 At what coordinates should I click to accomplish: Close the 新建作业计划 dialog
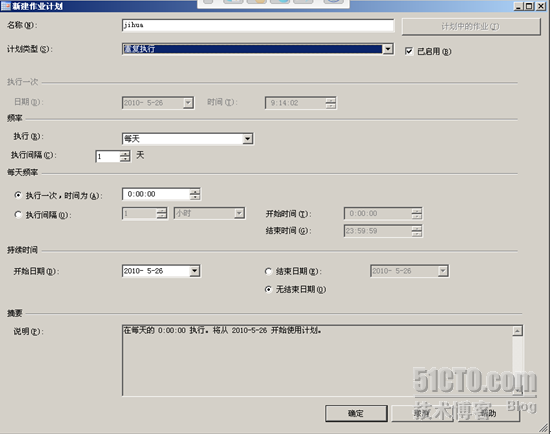point(540,6)
